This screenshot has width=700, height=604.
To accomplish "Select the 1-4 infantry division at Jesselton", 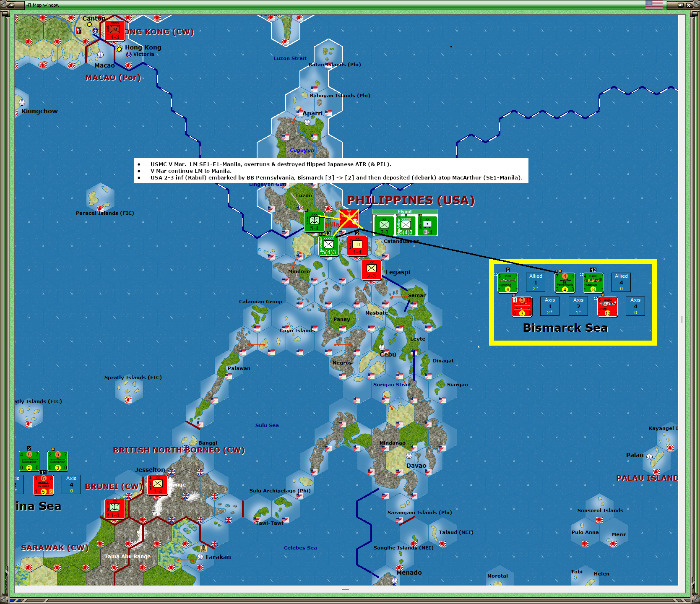I will pos(157,485).
